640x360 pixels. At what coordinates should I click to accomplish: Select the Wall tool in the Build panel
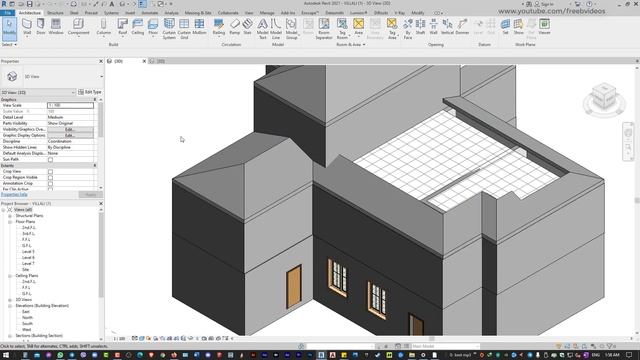pyautogui.click(x=27, y=27)
